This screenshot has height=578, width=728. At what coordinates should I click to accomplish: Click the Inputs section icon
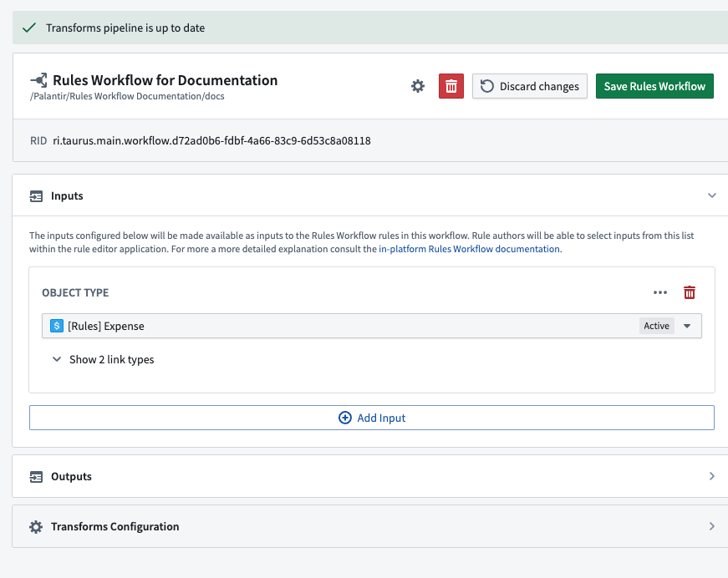[36, 196]
